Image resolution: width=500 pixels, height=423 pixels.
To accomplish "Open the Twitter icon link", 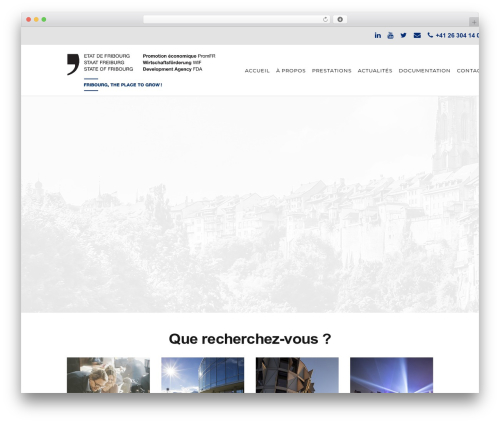I will (x=403, y=35).
